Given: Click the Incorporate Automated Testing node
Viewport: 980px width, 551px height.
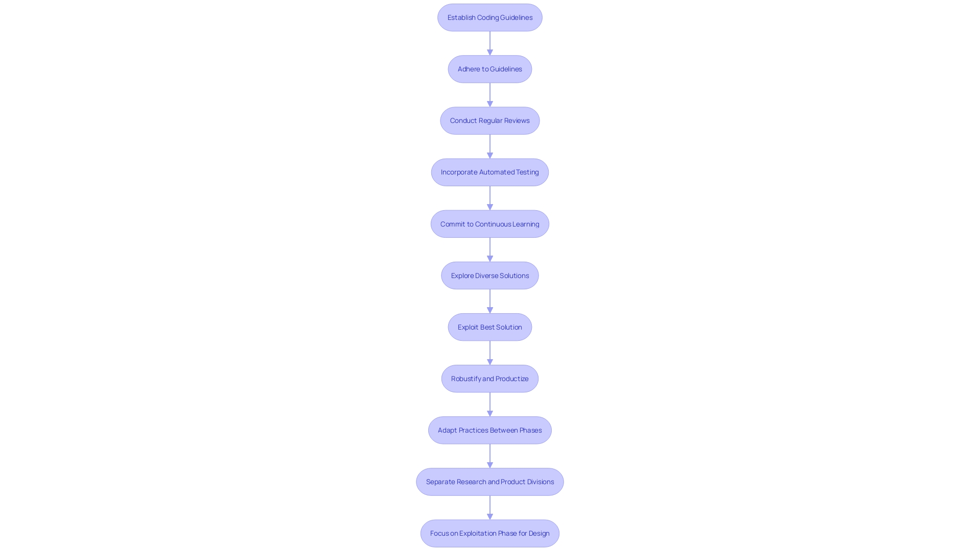Looking at the screenshot, I should (x=490, y=171).
